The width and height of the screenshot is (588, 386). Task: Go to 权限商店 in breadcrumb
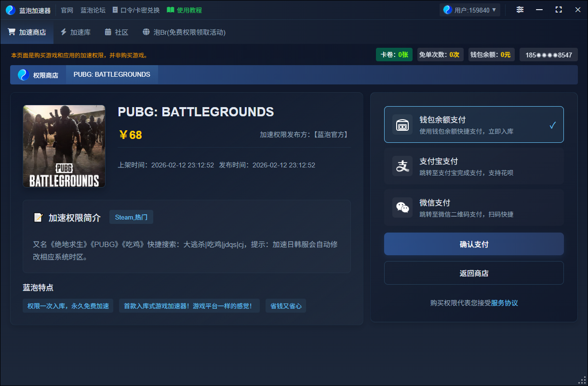[x=38, y=75]
